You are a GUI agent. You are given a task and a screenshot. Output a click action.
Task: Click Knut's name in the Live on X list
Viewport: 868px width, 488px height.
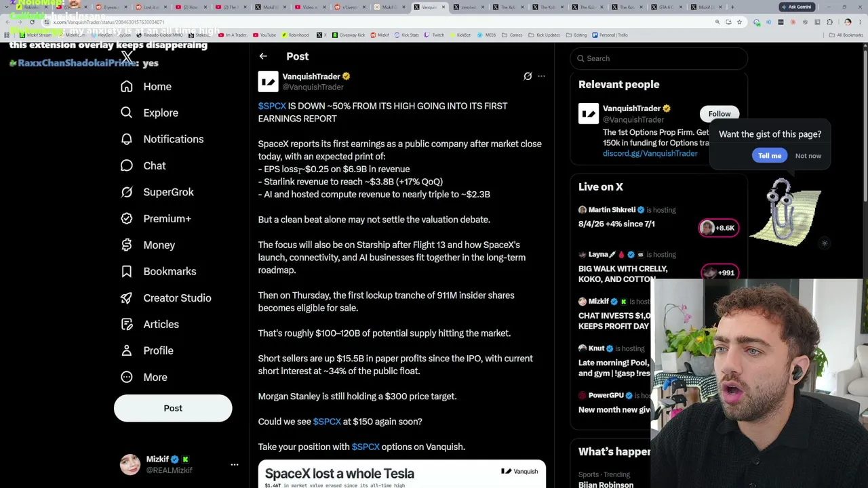pos(597,348)
